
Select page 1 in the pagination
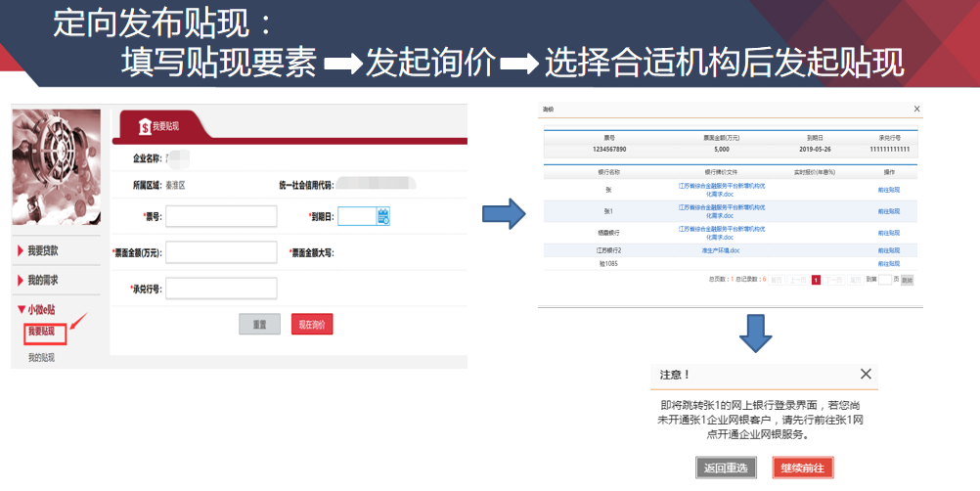click(816, 280)
